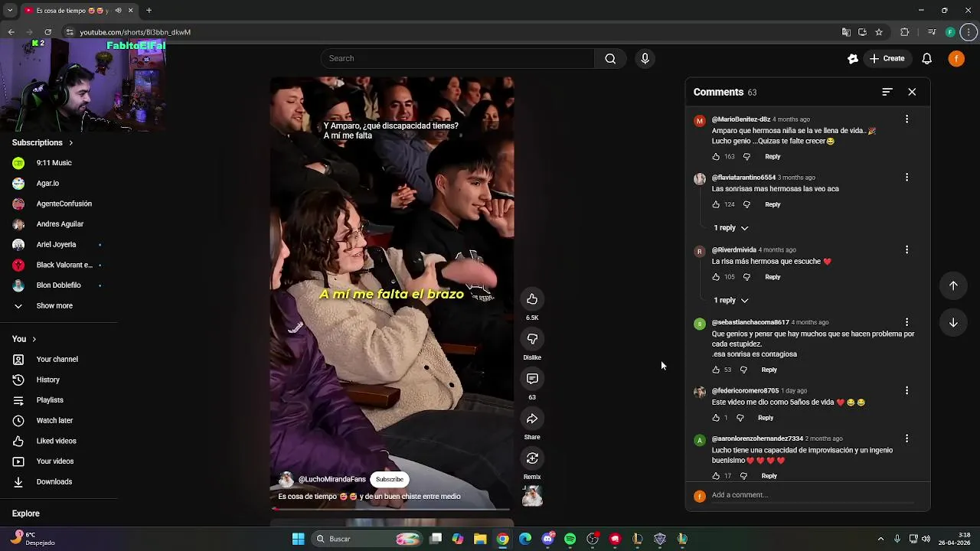Viewport: 980px width, 551px height.
Task: Expand Subscriptions section chevron
Action: (x=70, y=143)
